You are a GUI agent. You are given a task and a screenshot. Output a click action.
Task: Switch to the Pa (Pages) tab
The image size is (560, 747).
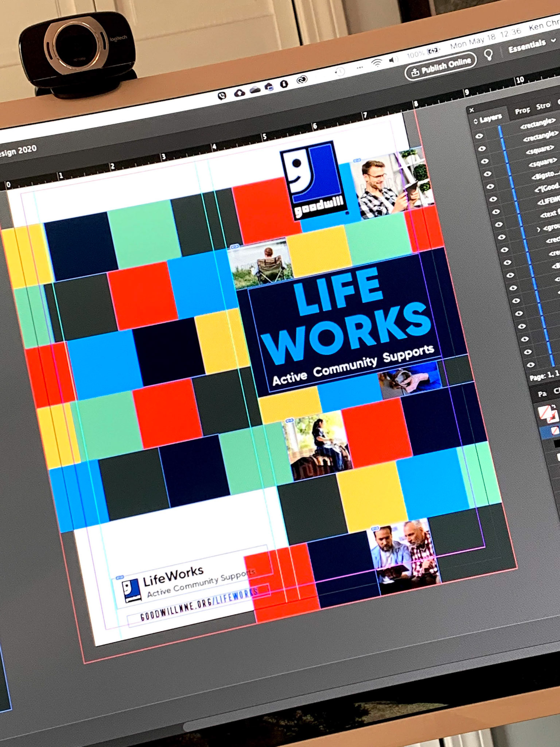(x=542, y=394)
